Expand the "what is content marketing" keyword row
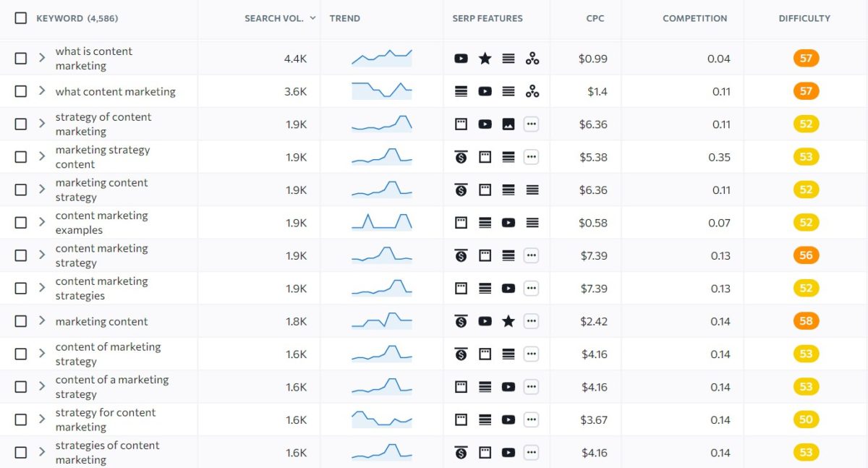 [x=41, y=58]
